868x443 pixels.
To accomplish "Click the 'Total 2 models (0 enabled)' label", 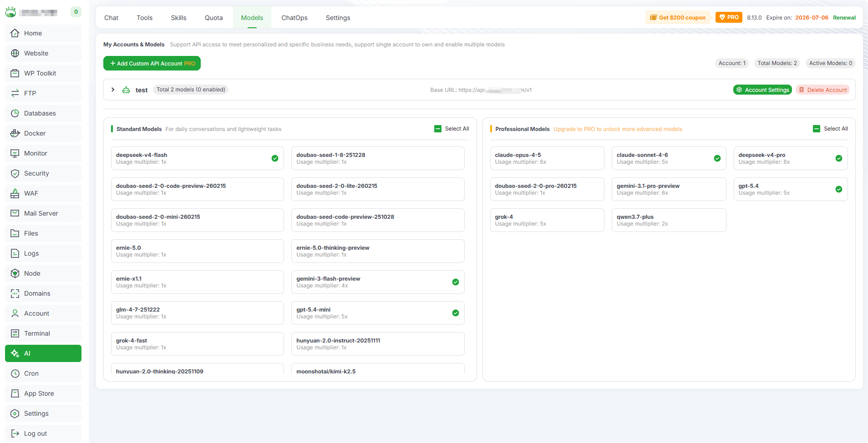I will click(x=191, y=90).
